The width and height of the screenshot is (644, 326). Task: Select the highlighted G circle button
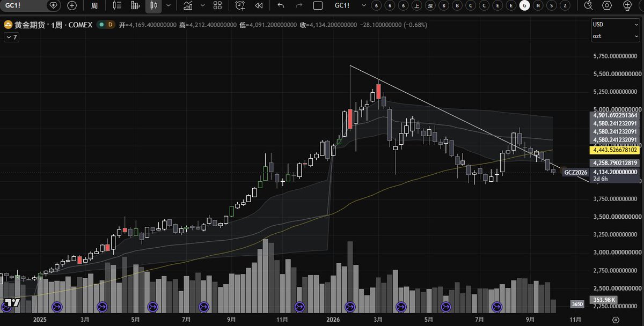tap(524, 5)
